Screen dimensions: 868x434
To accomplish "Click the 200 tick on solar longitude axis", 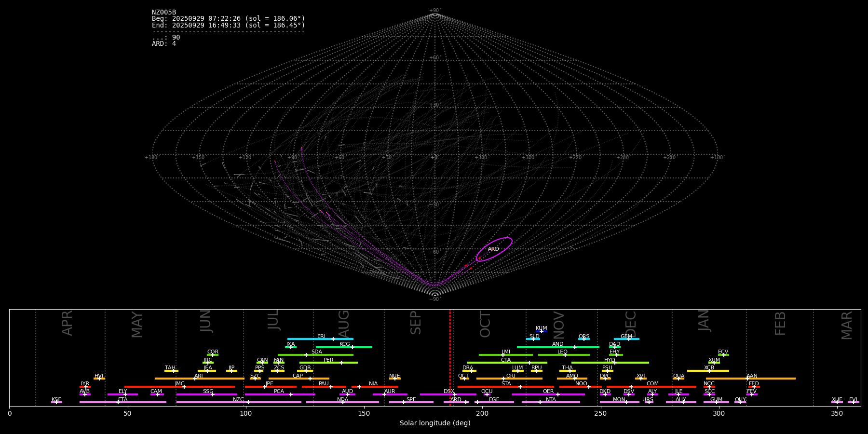I will coord(482,413).
